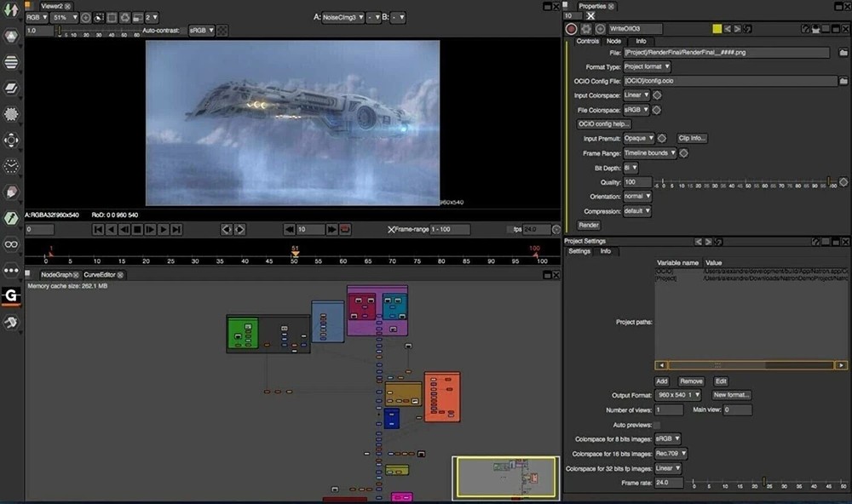Open the RGB channel dropdown in the viewer
The height and width of the screenshot is (504, 852).
click(x=37, y=17)
